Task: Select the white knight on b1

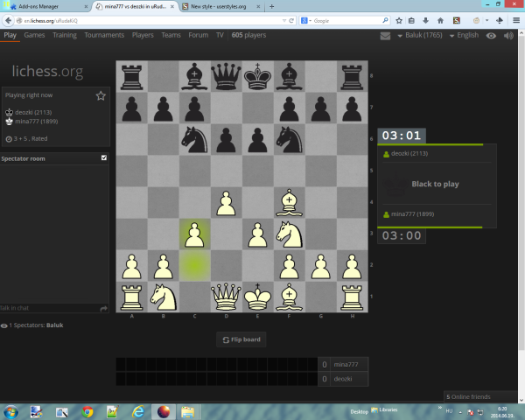Action: pyautogui.click(x=163, y=297)
